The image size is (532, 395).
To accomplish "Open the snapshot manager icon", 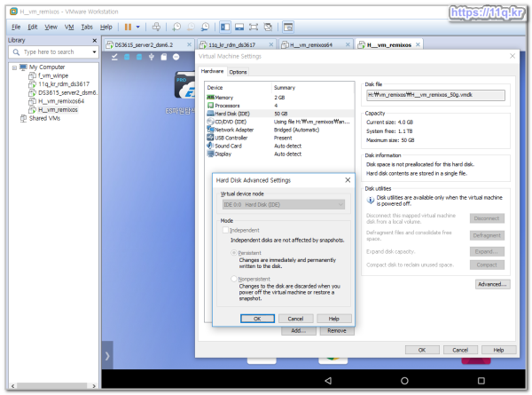I will 205,27.
